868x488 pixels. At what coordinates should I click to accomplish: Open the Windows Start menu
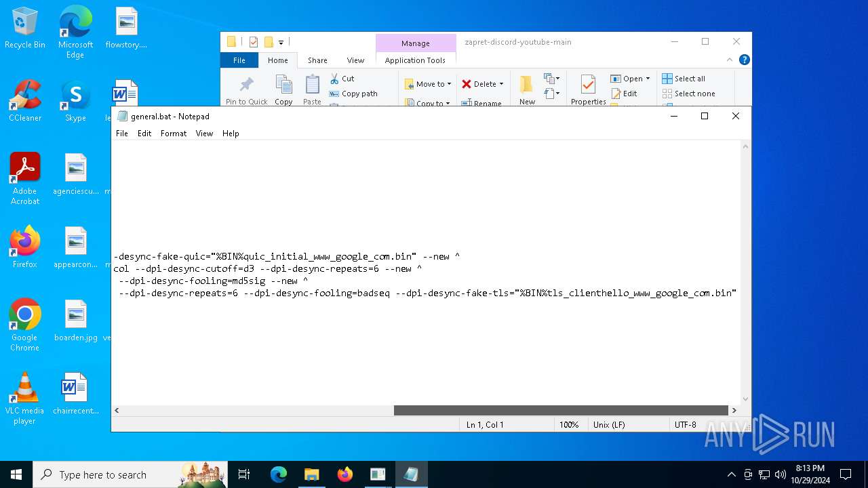click(x=16, y=474)
